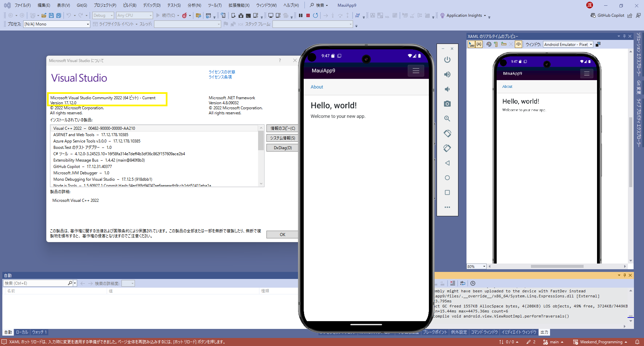Toggle the eye visibility button in XAML preview
The image size is (644, 346).
[518, 44]
